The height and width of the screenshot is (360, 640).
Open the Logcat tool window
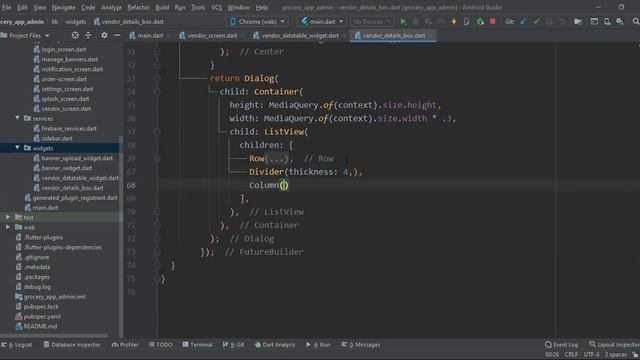[x=17, y=345]
